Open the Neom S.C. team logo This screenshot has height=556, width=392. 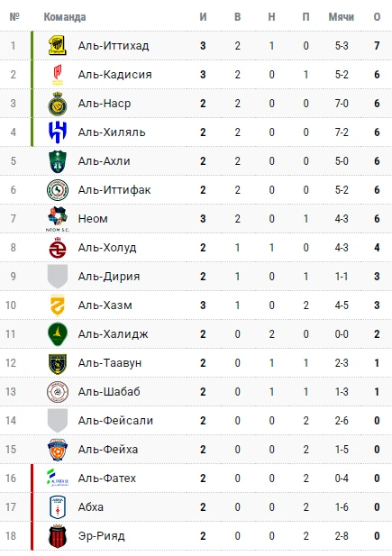point(58,219)
